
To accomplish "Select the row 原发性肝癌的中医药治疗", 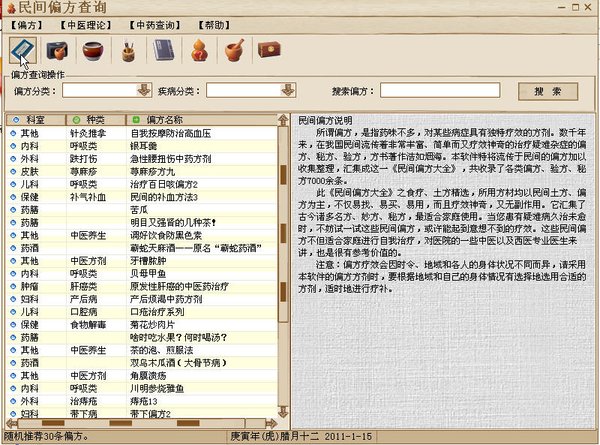I will 142,286.
